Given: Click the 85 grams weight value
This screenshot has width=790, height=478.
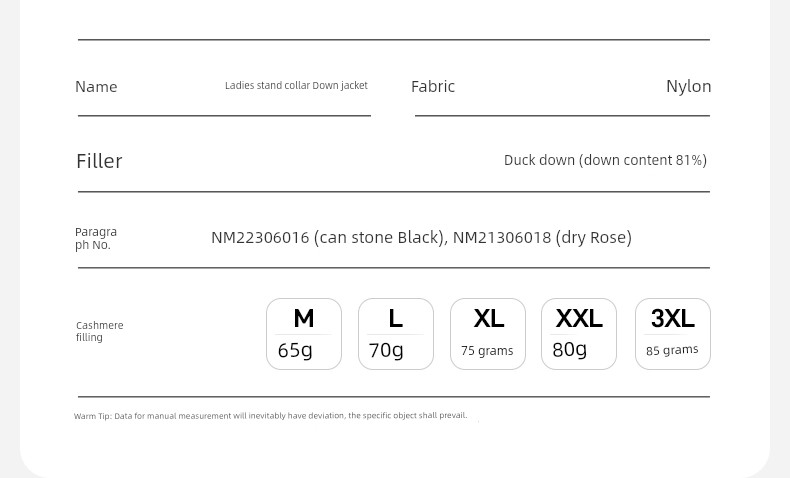Looking at the screenshot, I should tap(672, 350).
